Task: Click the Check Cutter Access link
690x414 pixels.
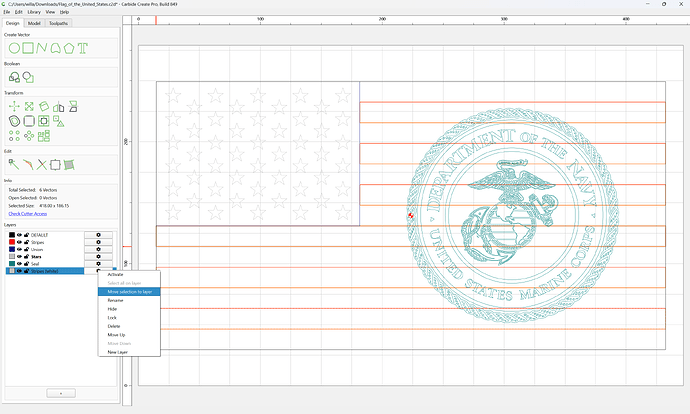Action: click(28, 214)
